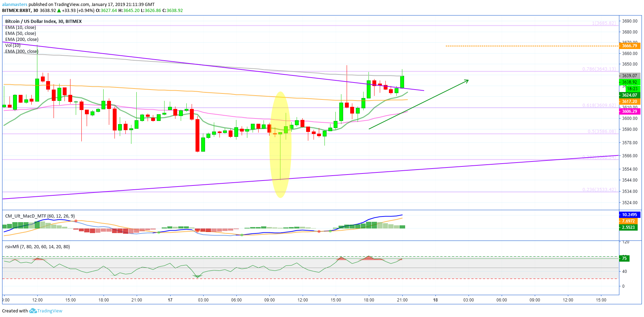
Task: Click the 3639.07 gray price tag
Action: click(x=630, y=76)
